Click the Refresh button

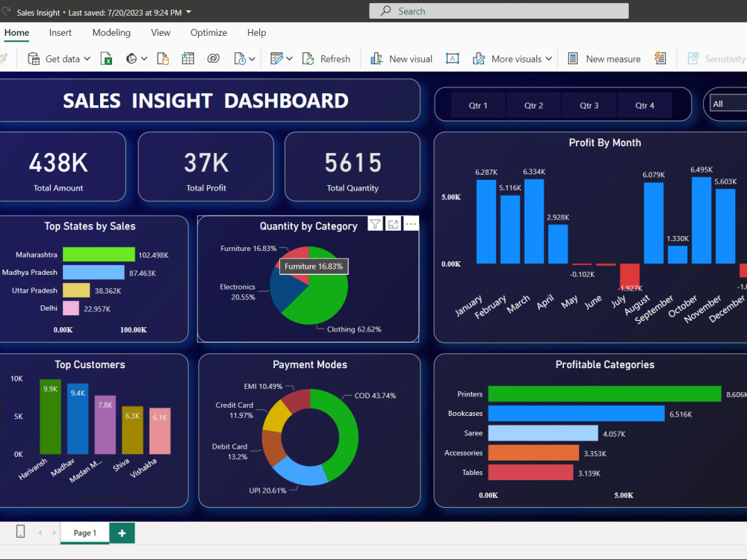[x=326, y=58]
